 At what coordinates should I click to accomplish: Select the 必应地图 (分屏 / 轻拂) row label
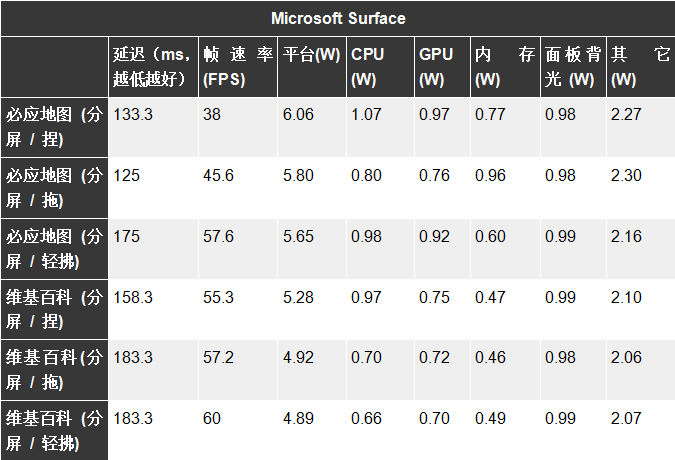point(54,248)
